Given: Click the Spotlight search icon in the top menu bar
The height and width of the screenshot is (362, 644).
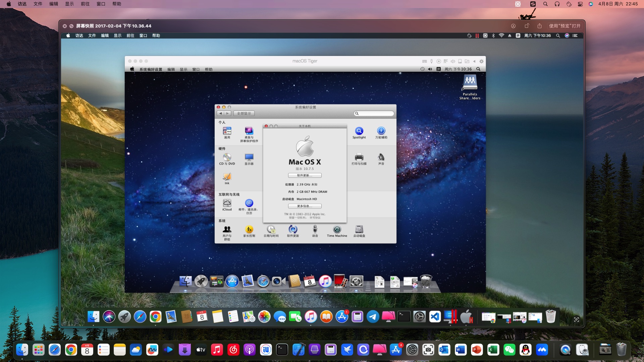Looking at the screenshot, I should (x=545, y=4).
